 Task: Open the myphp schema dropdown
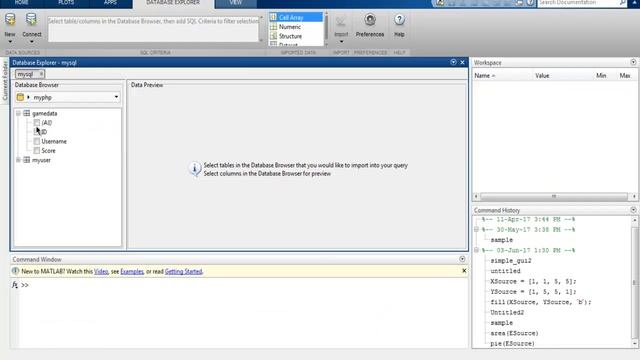116,97
